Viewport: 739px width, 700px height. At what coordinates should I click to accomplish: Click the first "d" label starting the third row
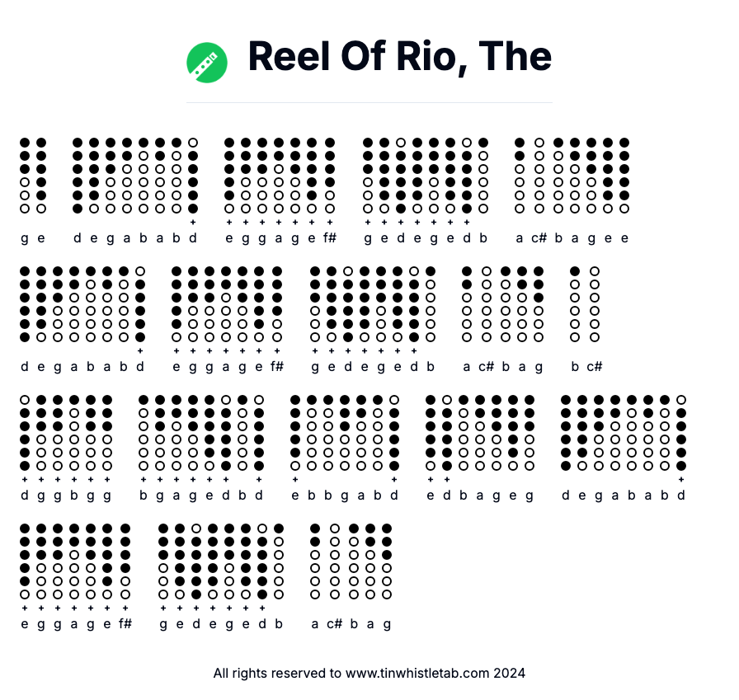25,496
